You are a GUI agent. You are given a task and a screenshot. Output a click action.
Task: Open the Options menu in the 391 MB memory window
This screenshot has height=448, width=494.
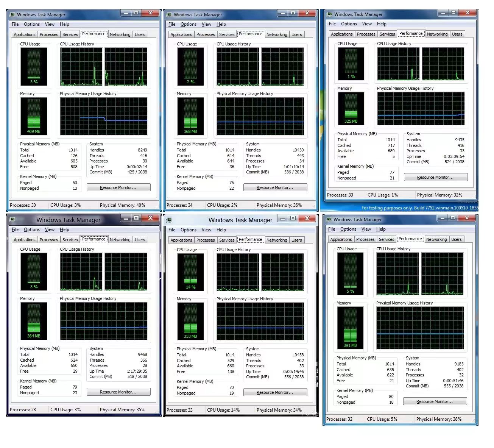348,229
